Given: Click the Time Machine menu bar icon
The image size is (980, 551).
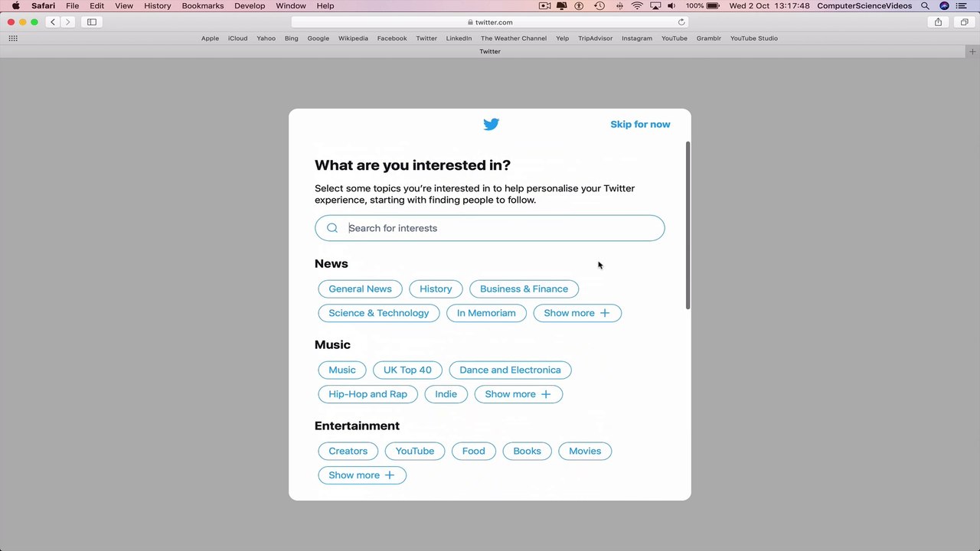Looking at the screenshot, I should coord(599,6).
